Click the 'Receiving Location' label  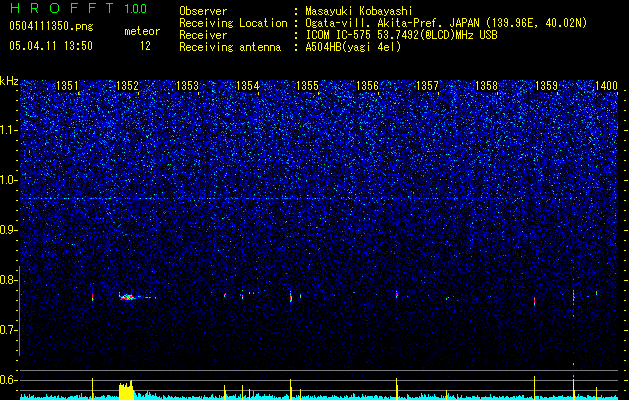[x=233, y=23]
